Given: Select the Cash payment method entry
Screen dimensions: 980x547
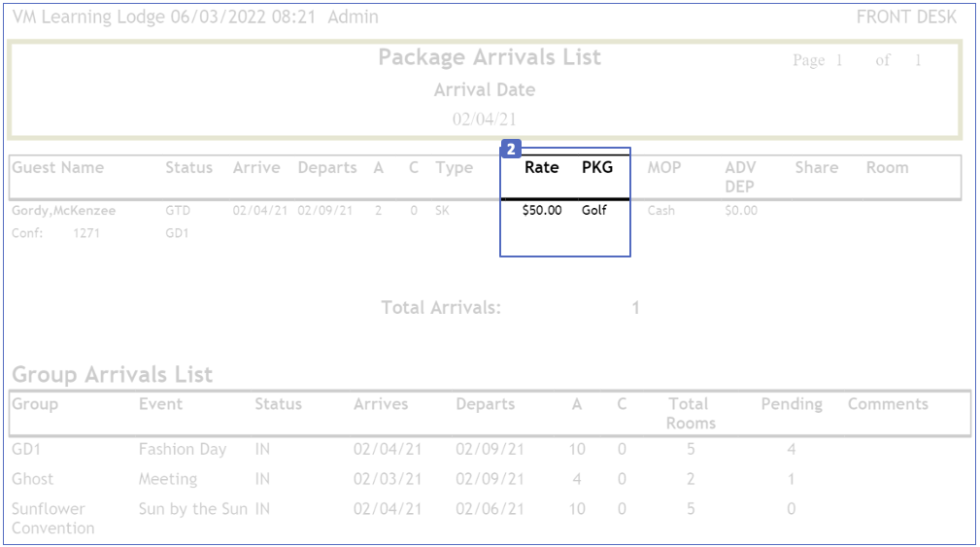Looking at the screenshot, I should click(661, 210).
